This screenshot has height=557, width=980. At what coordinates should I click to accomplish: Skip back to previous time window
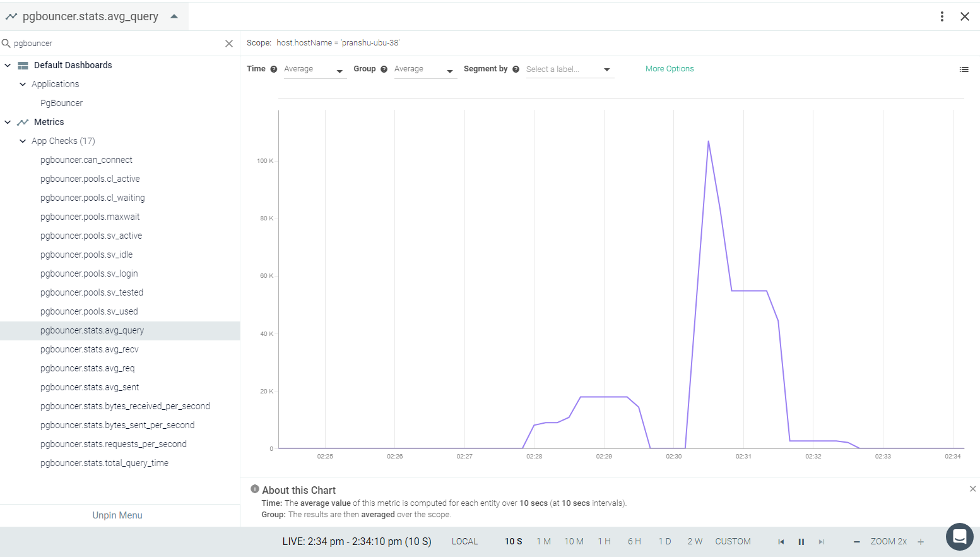pyautogui.click(x=781, y=542)
